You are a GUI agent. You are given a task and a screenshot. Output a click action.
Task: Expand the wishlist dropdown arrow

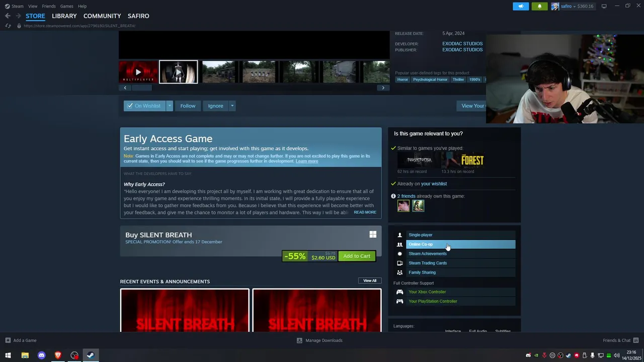point(170,106)
